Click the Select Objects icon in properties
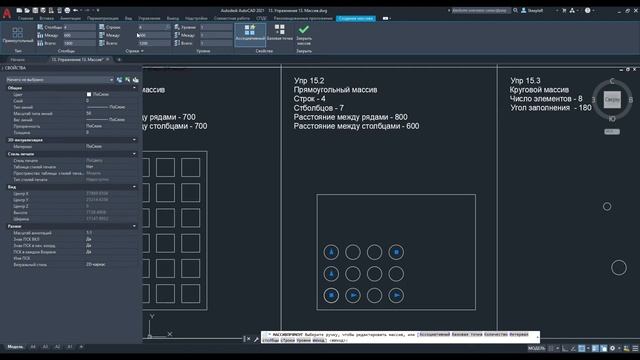This screenshot has width=640, height=360. 128,80
